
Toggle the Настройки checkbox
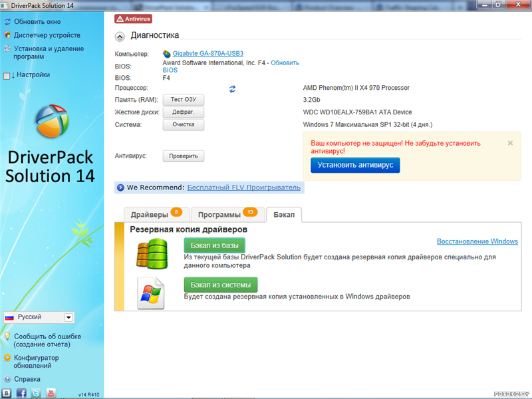pyautogui.click(x=7, y=76)
